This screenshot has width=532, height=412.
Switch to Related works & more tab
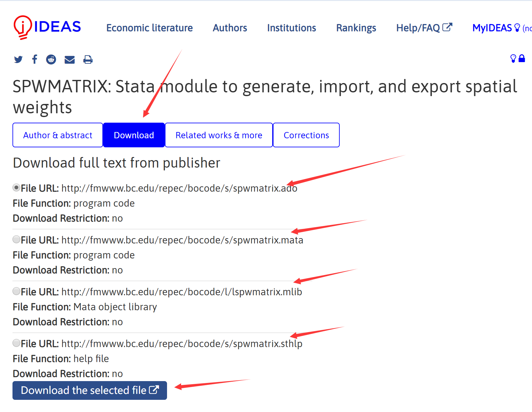click(219, 135)
